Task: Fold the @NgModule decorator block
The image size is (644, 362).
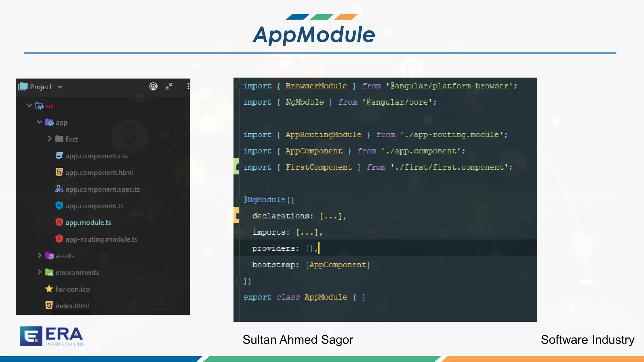Action: [239, 200]
